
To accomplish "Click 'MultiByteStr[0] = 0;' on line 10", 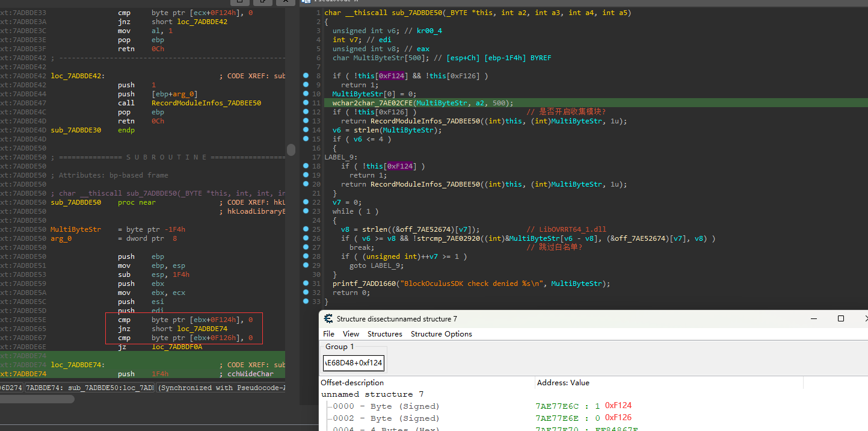I will [375, 94].
